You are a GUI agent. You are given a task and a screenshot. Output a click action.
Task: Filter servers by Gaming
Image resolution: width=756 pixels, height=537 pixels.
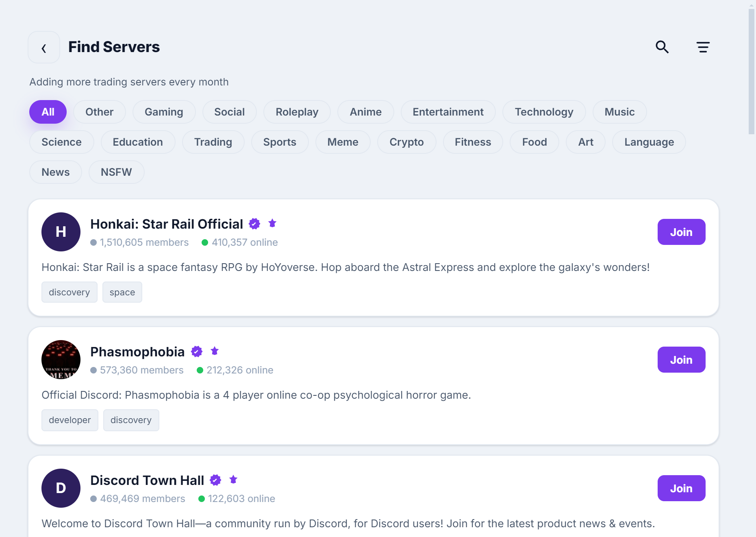164,112
